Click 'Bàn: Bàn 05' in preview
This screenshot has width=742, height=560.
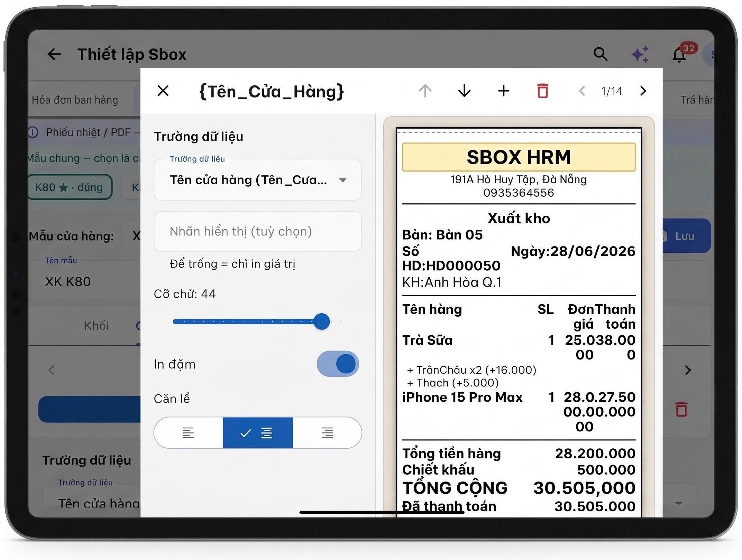442,235
